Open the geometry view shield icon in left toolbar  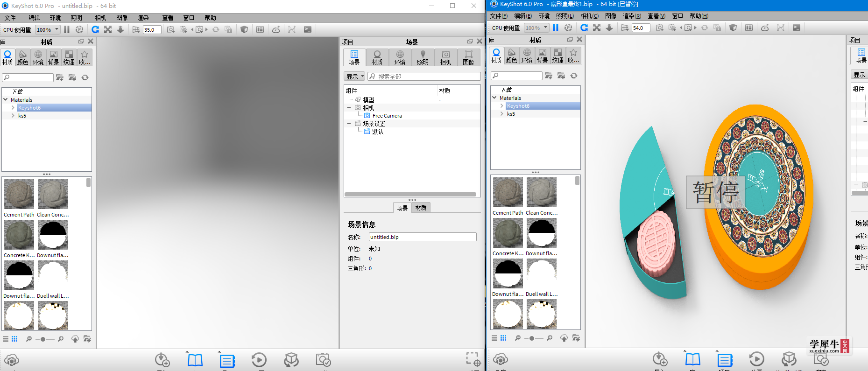click(x=244, y=29)
